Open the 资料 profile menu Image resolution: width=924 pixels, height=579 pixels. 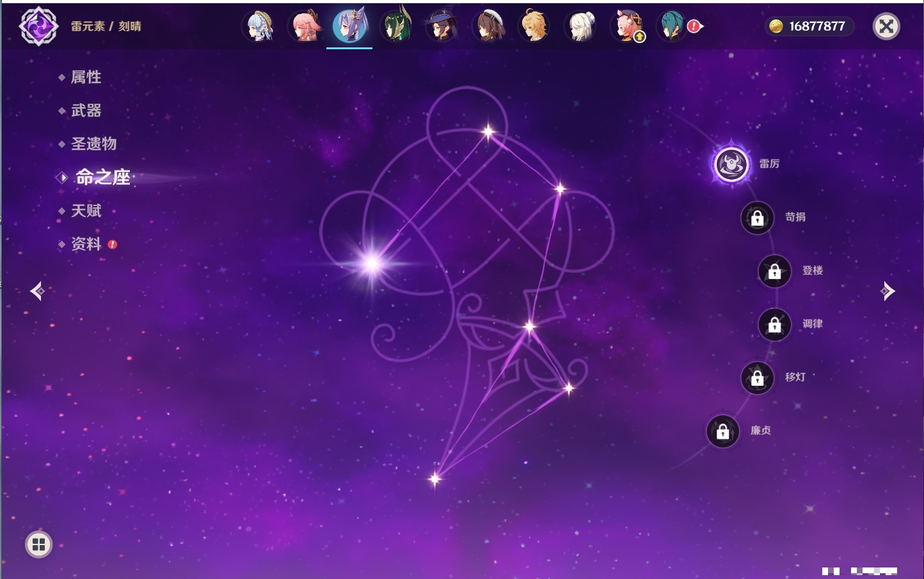click(x=86, y=244)
